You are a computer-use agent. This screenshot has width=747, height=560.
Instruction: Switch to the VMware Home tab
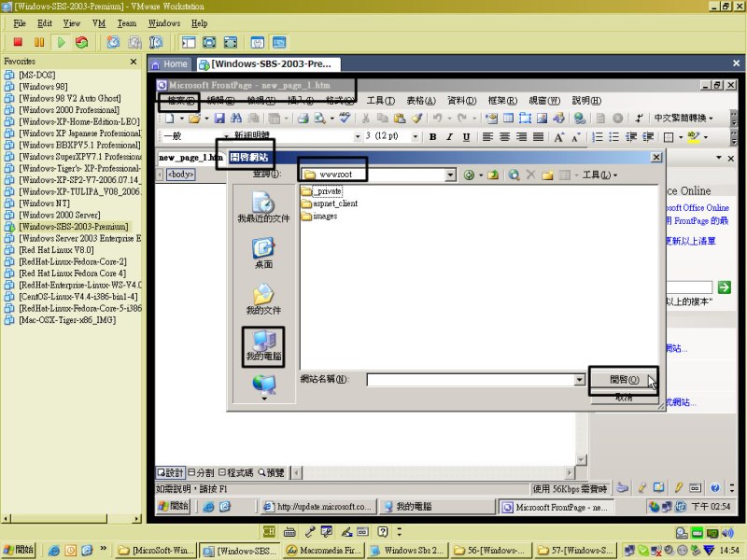pos(170,63)
